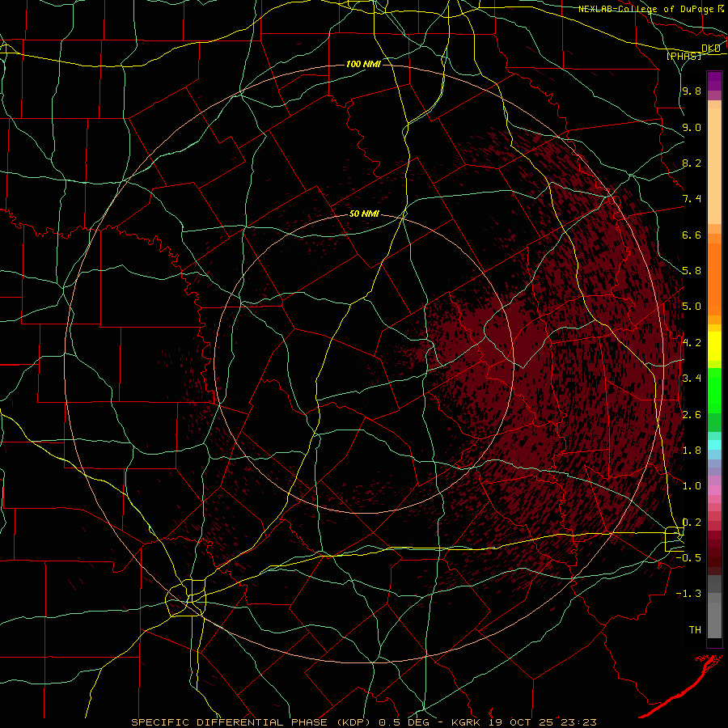Select the 7.4 value on the color scale
This screenshot has width=728, height=728.
pos(692,199)
